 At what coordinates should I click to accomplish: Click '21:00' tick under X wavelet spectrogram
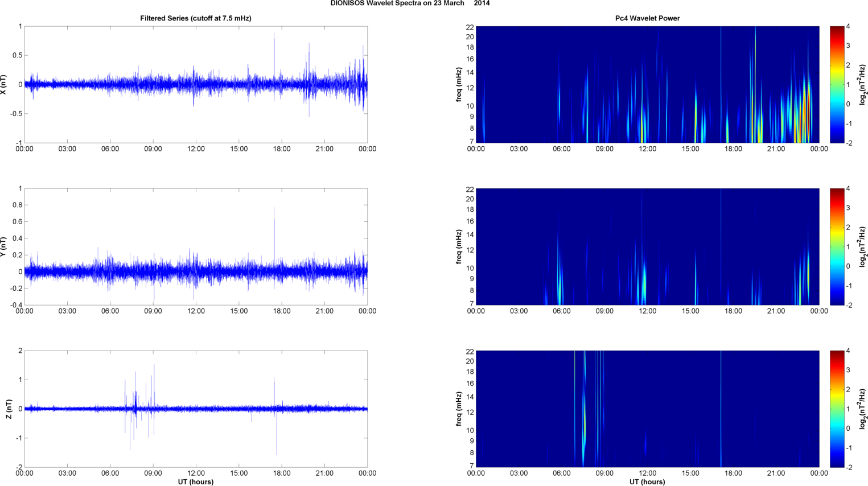coord(776,149)
